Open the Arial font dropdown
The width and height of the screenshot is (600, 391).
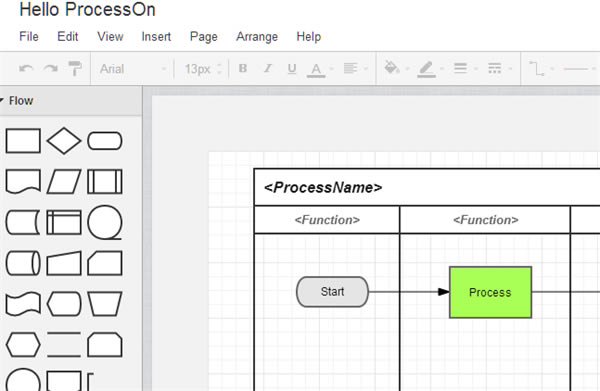(133, 69)
